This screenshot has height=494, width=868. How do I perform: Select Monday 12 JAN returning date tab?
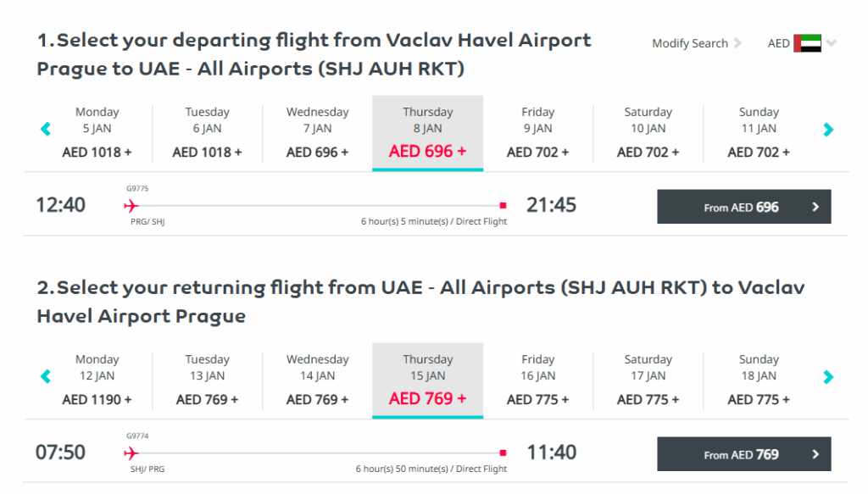pyautogui.click(x=97, y=380)
